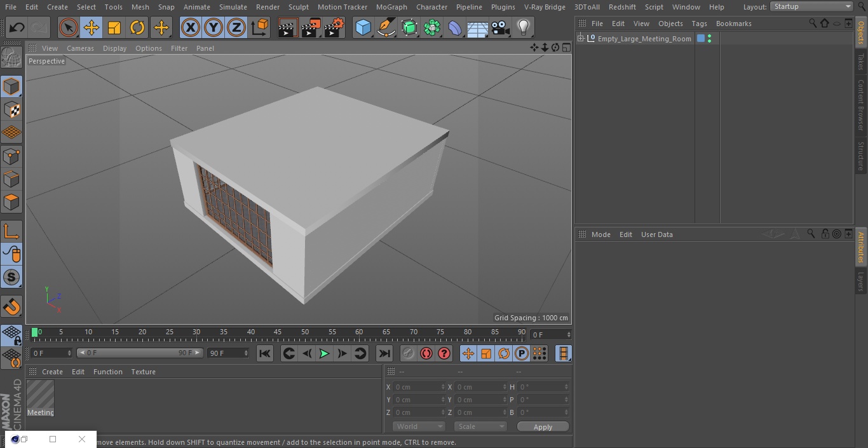Image resolution: width=868 pixels, height=448 pixels.
Task: Click the Attribute Manager lock icon
Action: coord(825,234)
